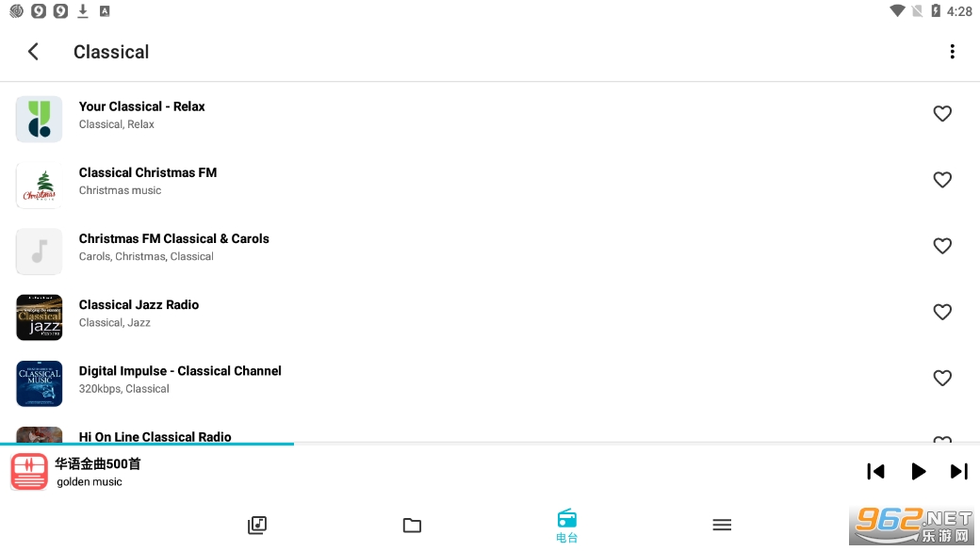Tap the 4:28 clock

tap(959, 11)
